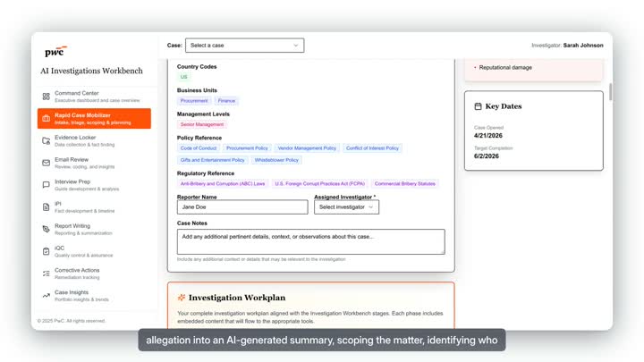Click the Commercial Bribery Statutes tag

pos(404,184)
